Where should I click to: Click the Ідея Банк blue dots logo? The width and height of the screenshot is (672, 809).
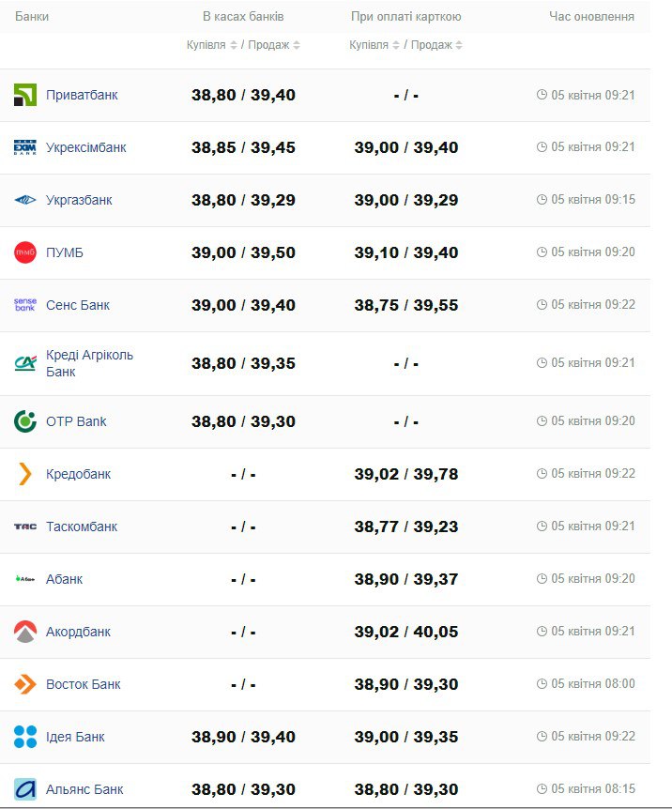[25, 737]
